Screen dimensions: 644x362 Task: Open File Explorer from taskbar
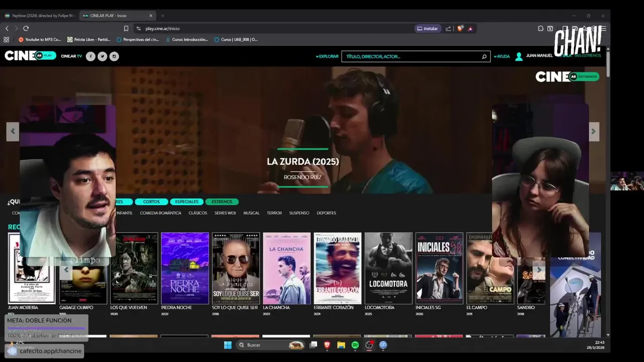coord(341,345)
